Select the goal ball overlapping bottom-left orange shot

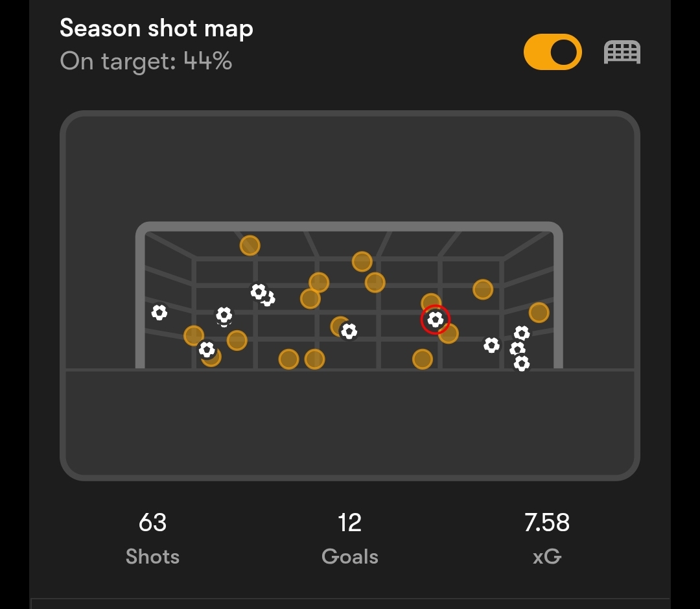pos(207,349)
